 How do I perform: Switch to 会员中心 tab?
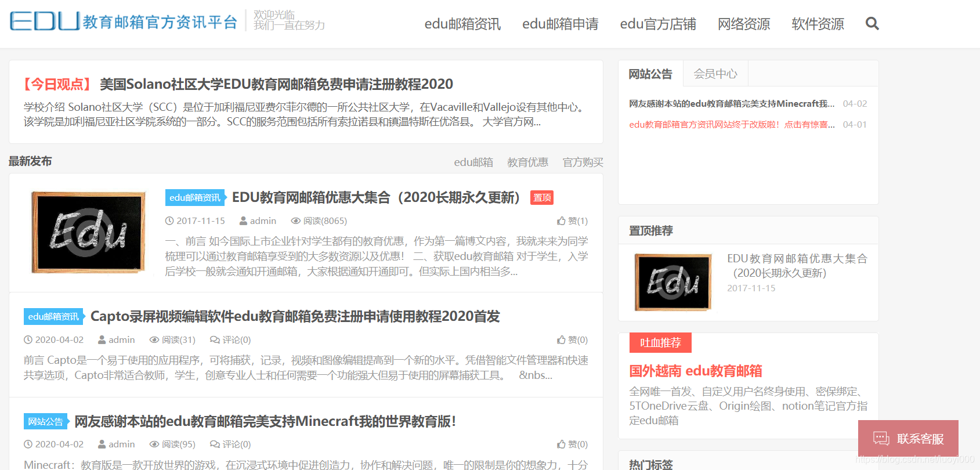point(715,74)
